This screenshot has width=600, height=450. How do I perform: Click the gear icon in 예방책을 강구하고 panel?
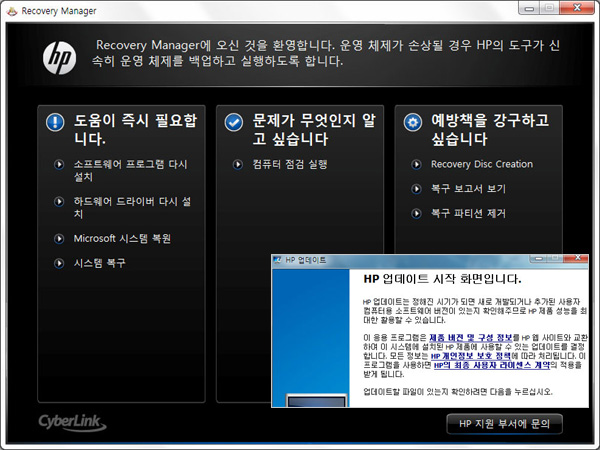[x=413, y=122]
